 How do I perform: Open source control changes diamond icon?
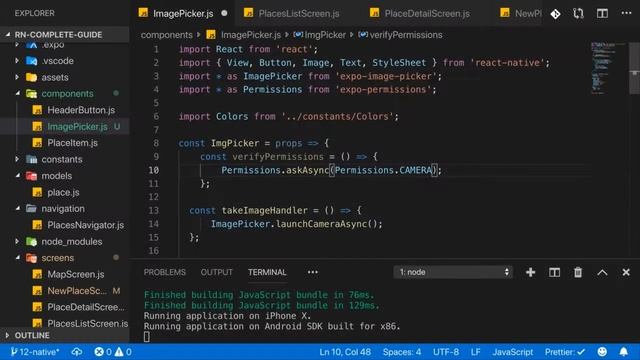(x=555, y=14)
